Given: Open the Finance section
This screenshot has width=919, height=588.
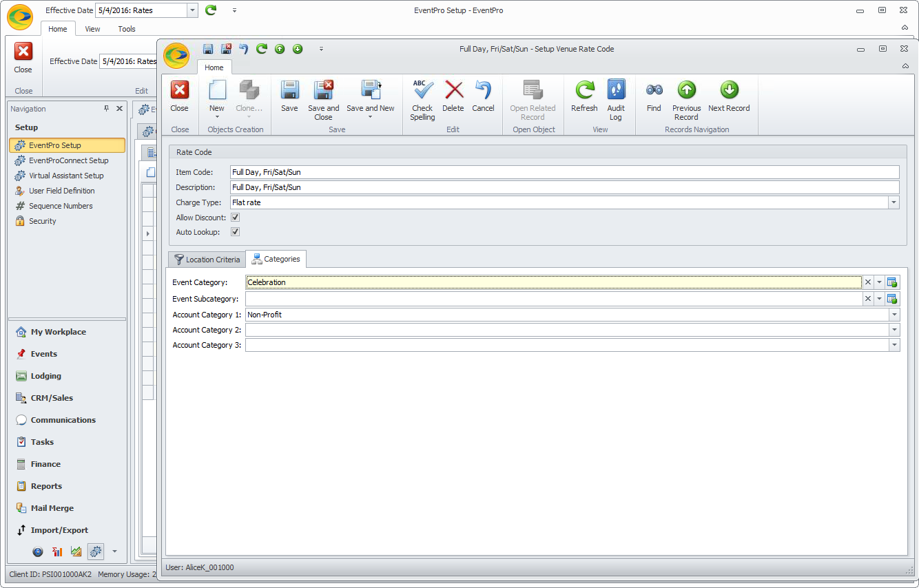Looking at the screenshot, I should pos(45,464).
